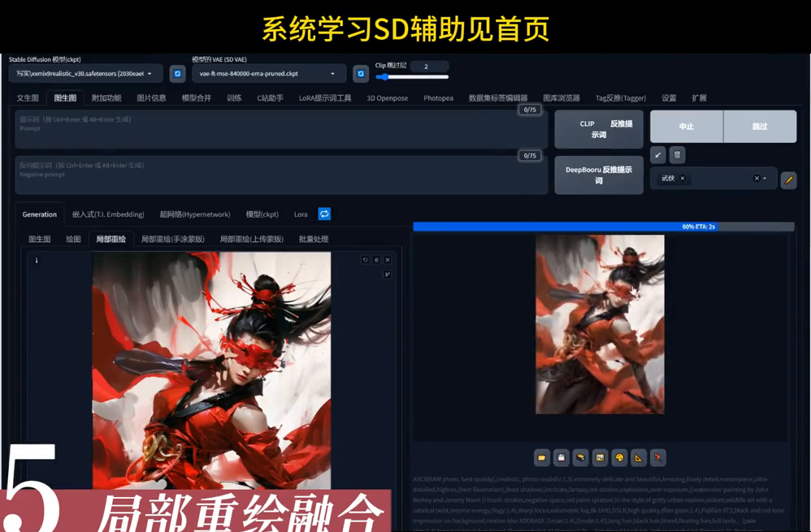
Task: Open the 附加功能 tab
Action: (x=106, y=97)
